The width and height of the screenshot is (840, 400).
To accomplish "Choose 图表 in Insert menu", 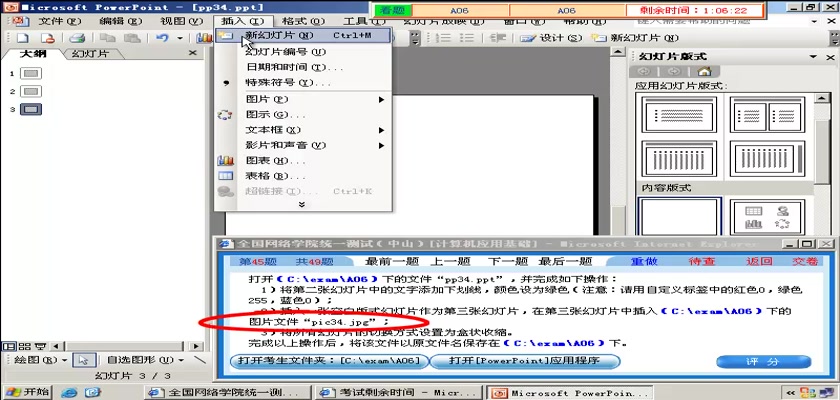I will pos(304,161).
